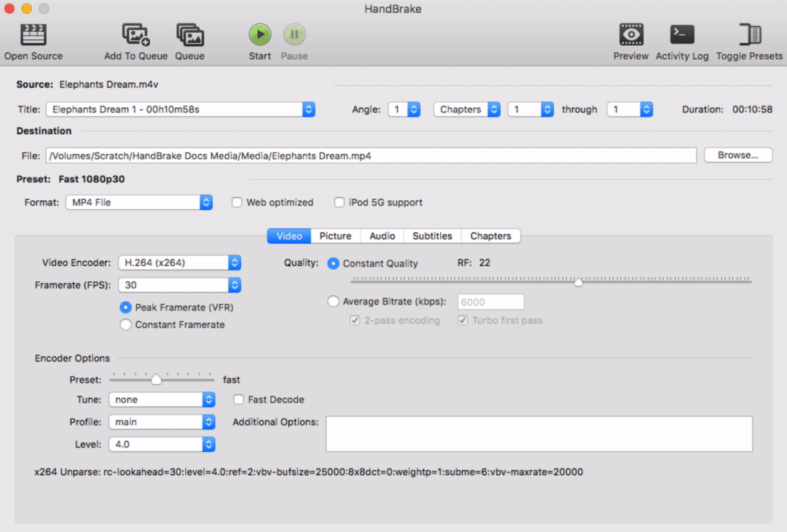This screenshot has height=532, width=787.
Task: Open the ending chapter dropdown after 'through'
Action: [x=630, y=109]
